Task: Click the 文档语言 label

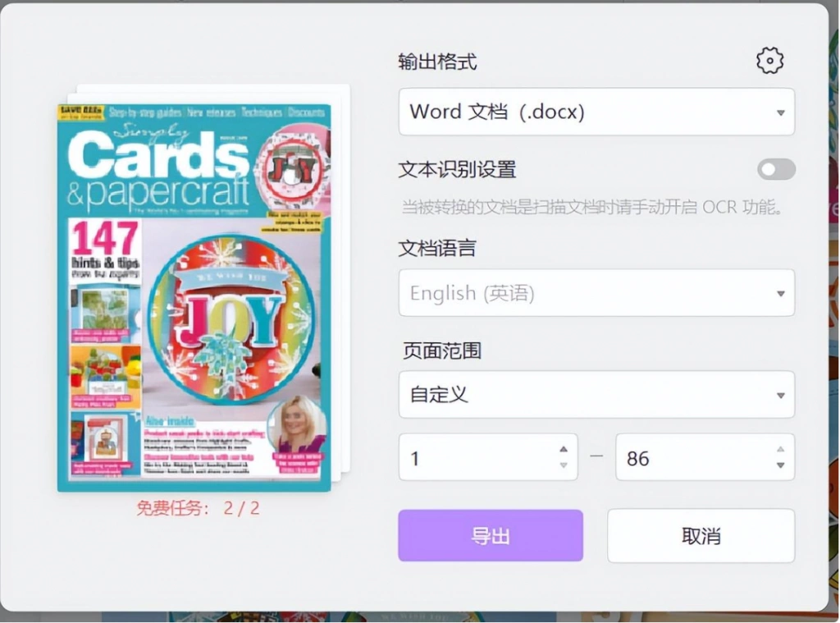Action: (437, 248)
